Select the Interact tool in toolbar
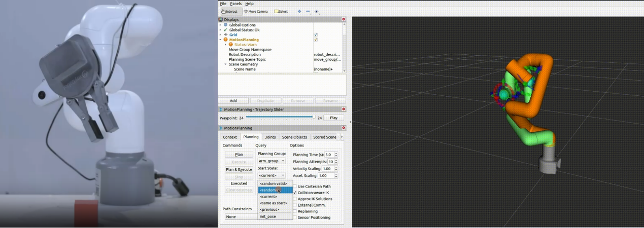644x228 pixels. (x=229, y=11)
